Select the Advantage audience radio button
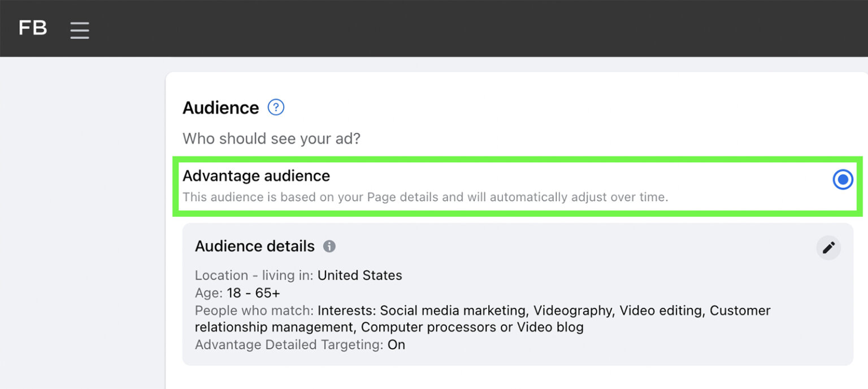Viewport: 868px width, 389px height. (843, 180)
